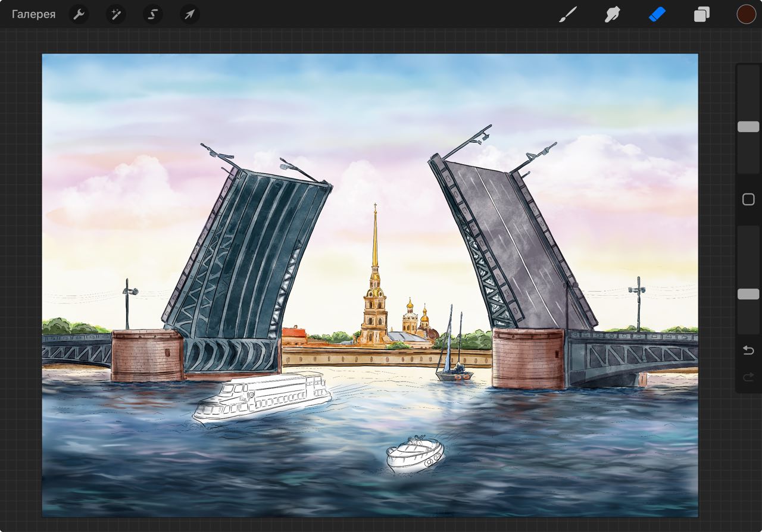Viewport: 762px width, 532px height.
Task: Open the Layers panel
Action: (701, 14)
